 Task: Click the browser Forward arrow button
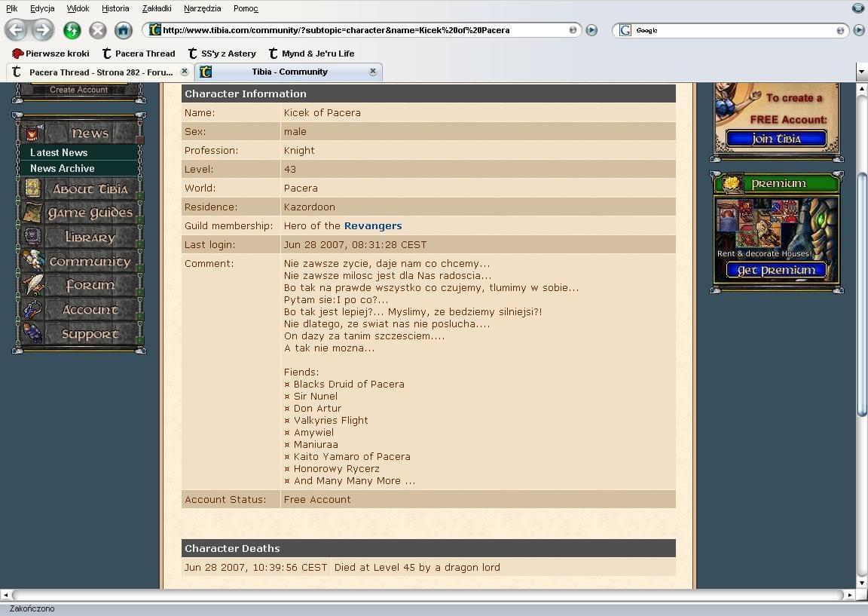click(x=42, y=30)
